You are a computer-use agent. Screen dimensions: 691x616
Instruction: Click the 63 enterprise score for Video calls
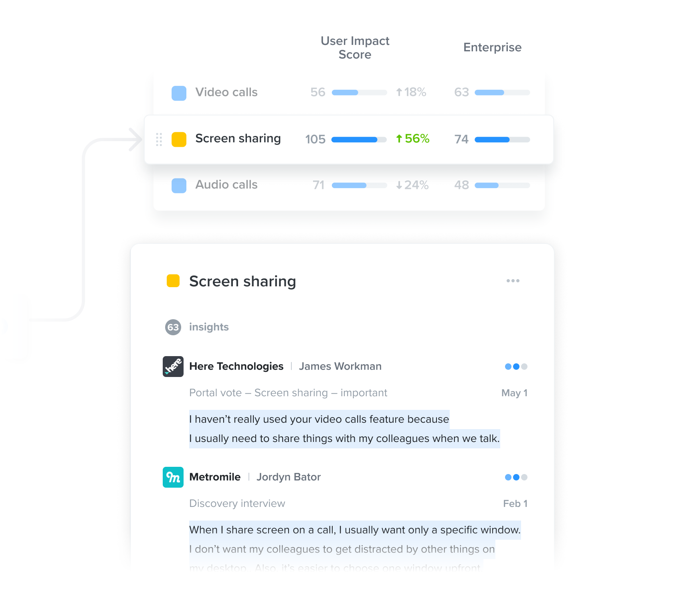461,92
